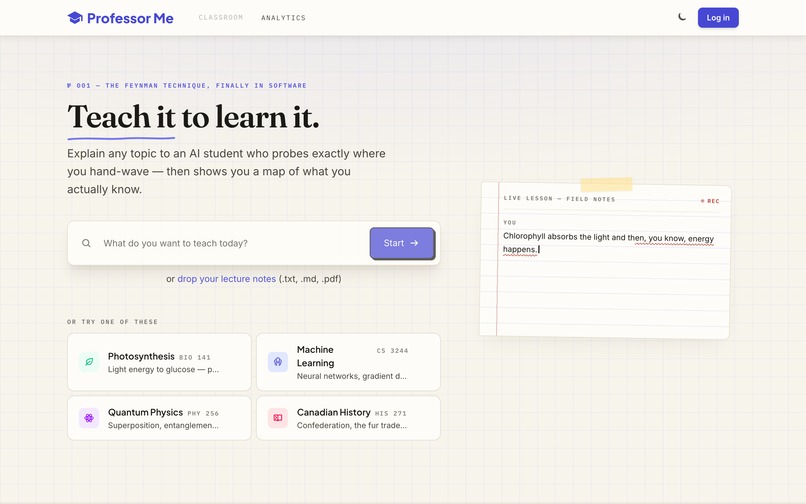
Task: Click the 'Neural networks, gradient d...' description
Action: pyautogui.click(x=352, y=376)
